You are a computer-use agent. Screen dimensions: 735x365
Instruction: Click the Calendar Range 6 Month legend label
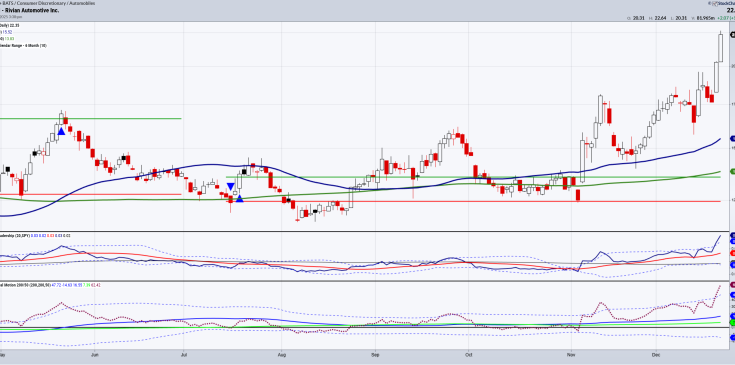(23, 45)
